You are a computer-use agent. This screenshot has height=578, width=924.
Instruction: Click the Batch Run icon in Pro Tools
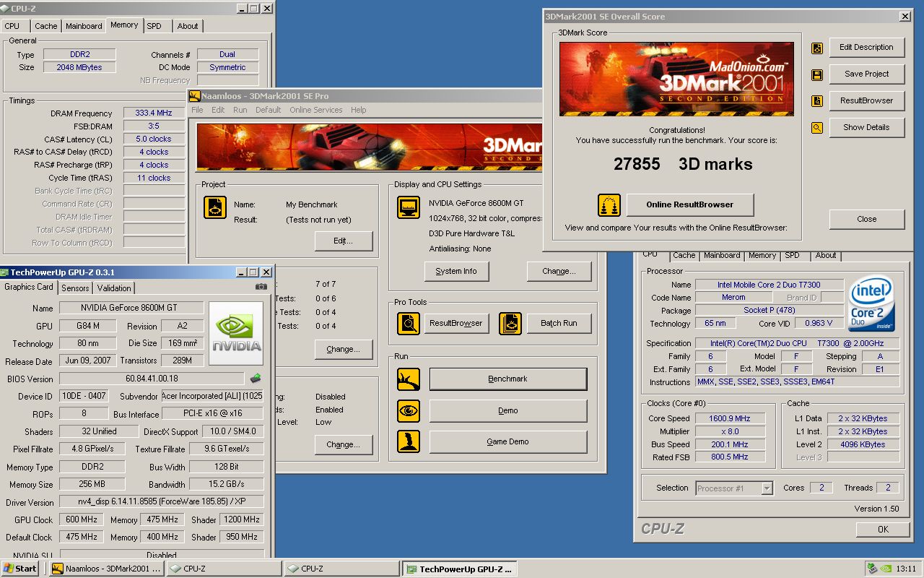[x=510, y=323]
